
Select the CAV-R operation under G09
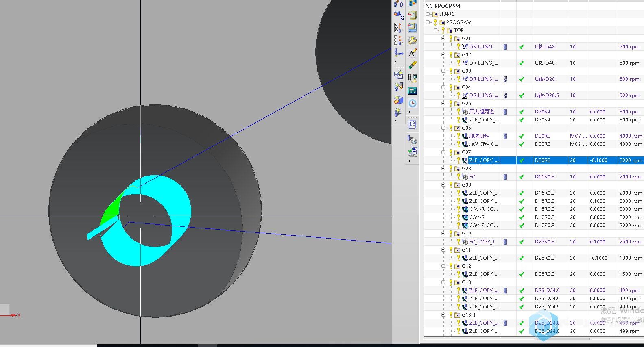(477, 217)
